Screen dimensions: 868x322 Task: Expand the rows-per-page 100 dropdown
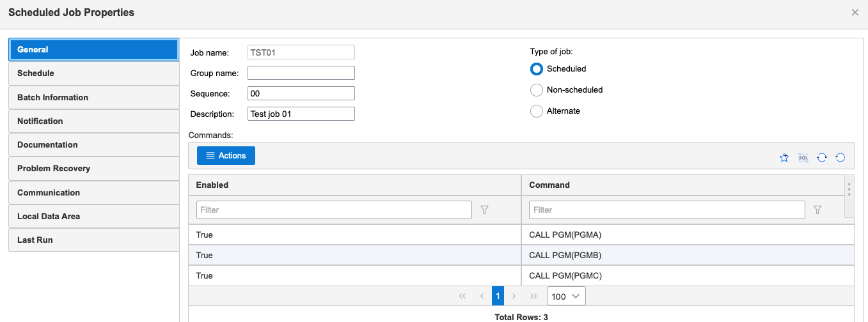coord(566,296)
